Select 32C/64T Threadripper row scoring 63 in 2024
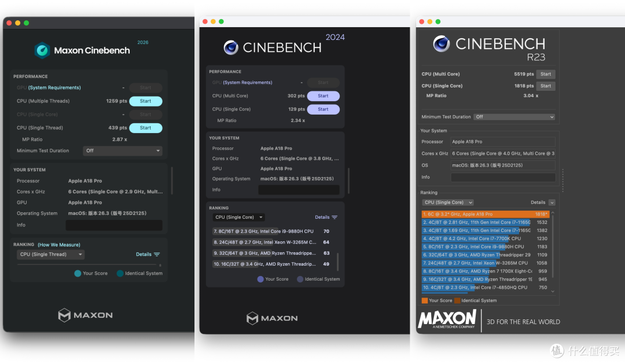625x364 pixels. point(273,253)
